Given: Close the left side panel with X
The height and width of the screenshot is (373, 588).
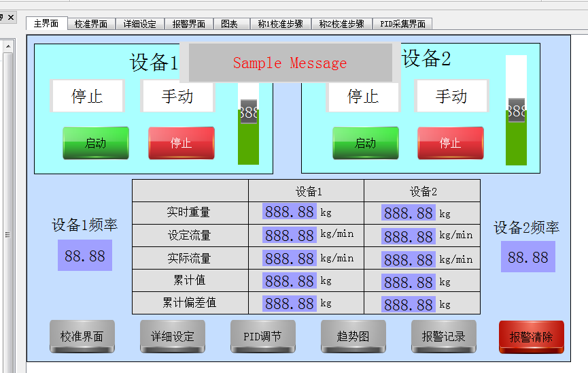Looking at the screenshot, I should [x=11, y=17].
